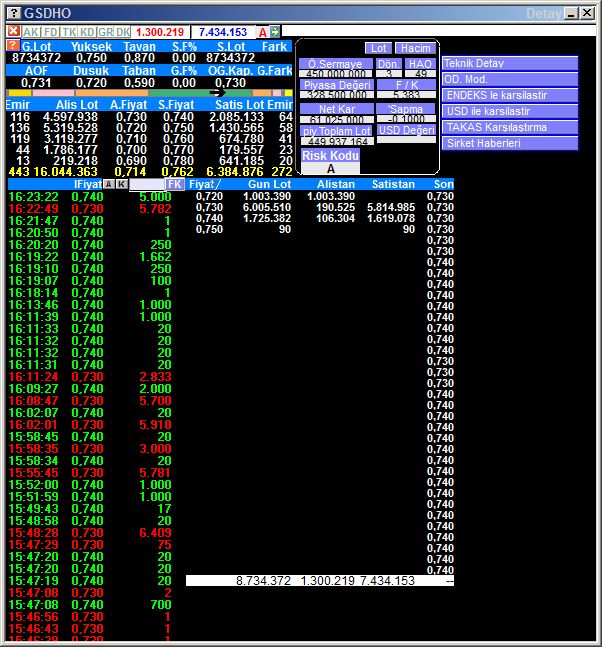
Task: Select the 15:48:28 trade row
Action: click(90, 533)
